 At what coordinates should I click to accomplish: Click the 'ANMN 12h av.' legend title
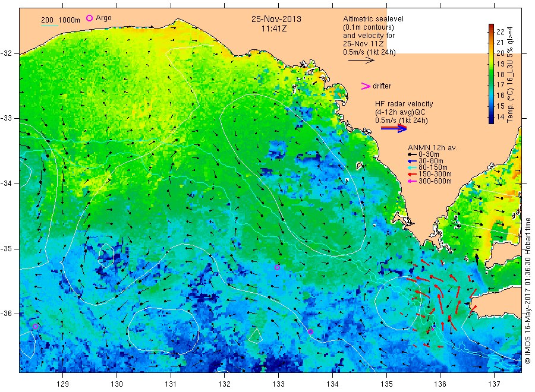[x=433, y=148]
